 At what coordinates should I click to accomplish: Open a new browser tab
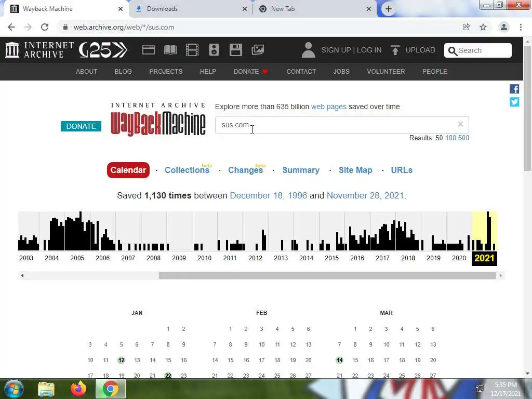[x=389, y=9]
